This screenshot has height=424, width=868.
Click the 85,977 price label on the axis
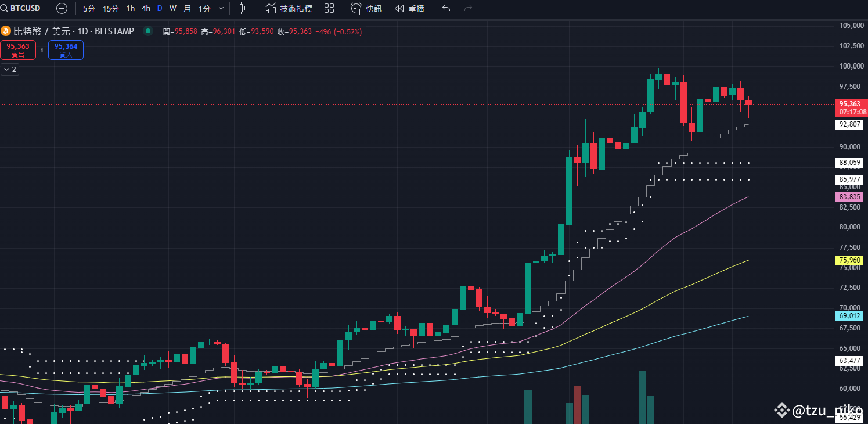(849, 179)
